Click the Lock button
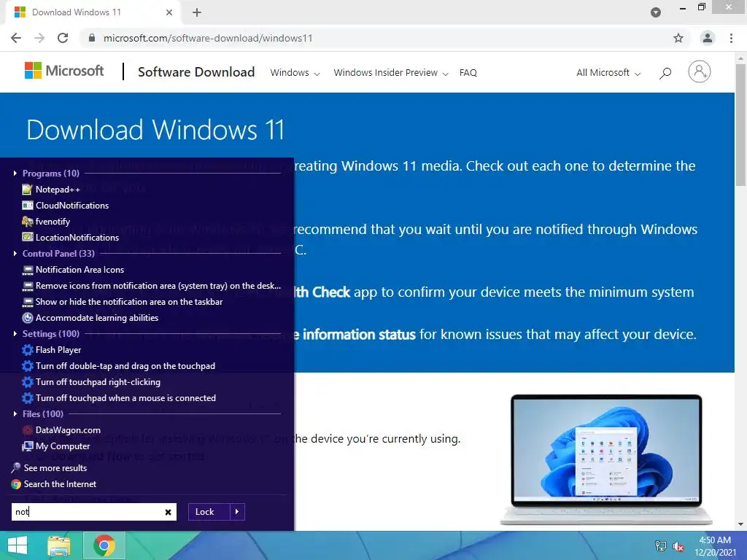The height and width of the screenshot is (560, 747). click(x=209, y=512)
